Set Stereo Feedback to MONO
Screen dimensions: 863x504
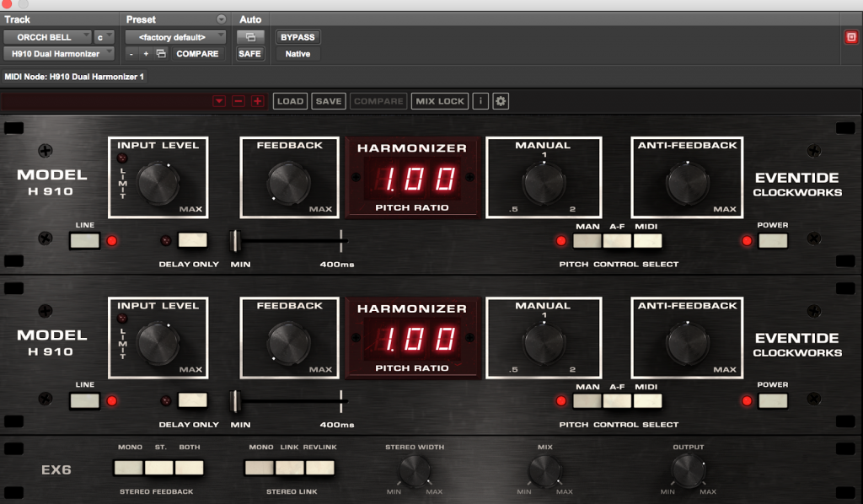click(128, 468)
